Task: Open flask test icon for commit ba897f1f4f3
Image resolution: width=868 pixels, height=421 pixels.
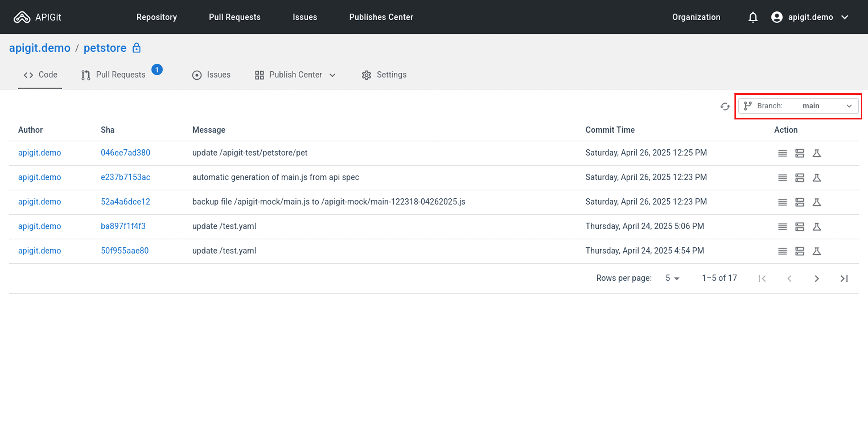Action: (817, 227)
